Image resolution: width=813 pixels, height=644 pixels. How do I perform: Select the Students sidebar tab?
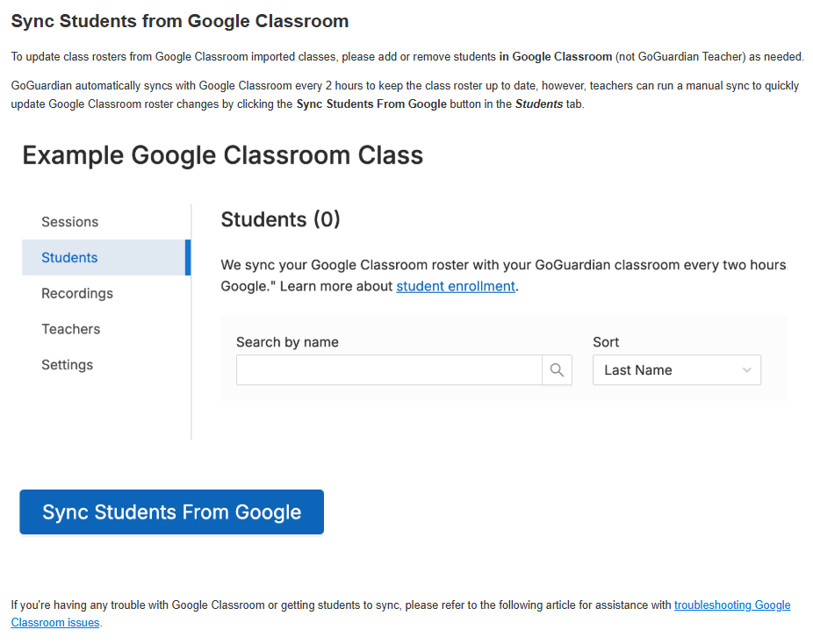click(105, 257)
